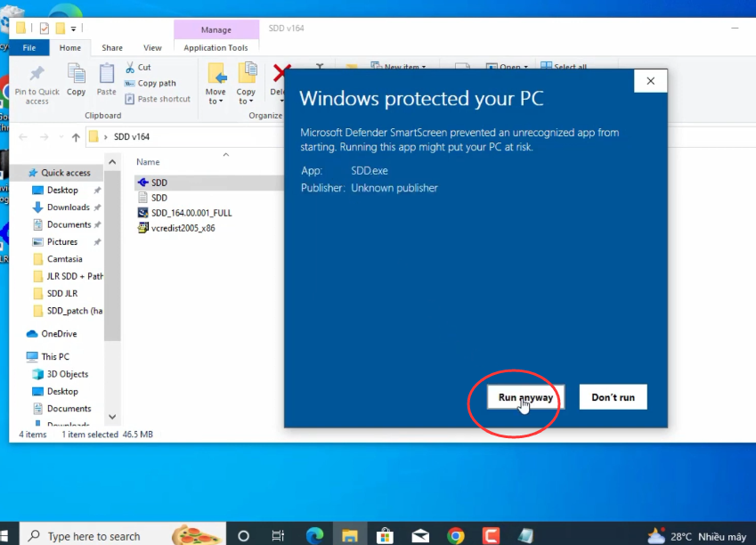Select Quick access in the navigation pane
Screen dimensions: 756x545
[66, 173]
